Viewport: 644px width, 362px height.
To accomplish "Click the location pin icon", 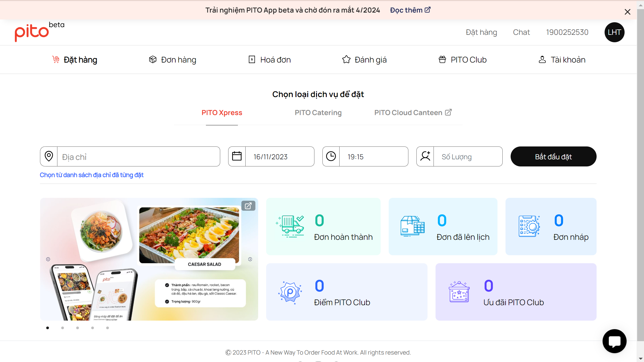I will [49, 156].
